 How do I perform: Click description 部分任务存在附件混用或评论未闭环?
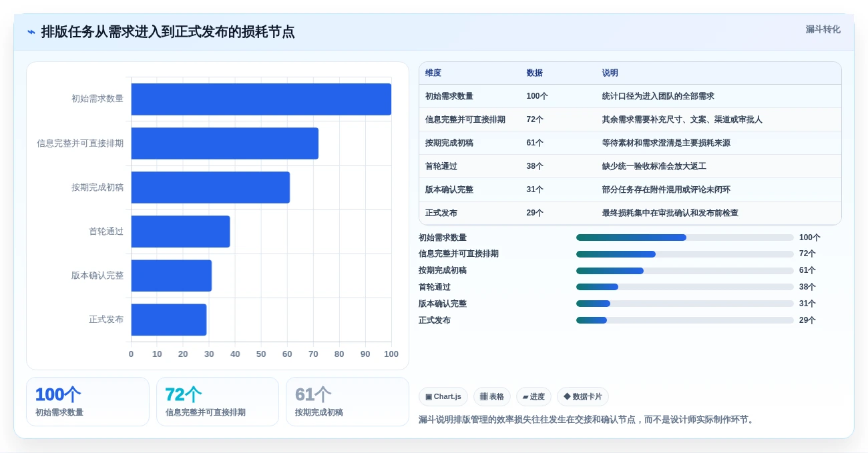666,189
